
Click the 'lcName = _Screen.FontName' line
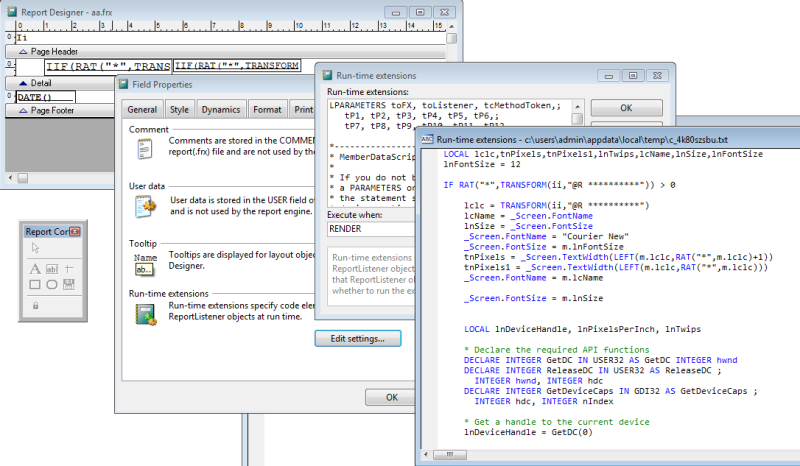point(528,216)
